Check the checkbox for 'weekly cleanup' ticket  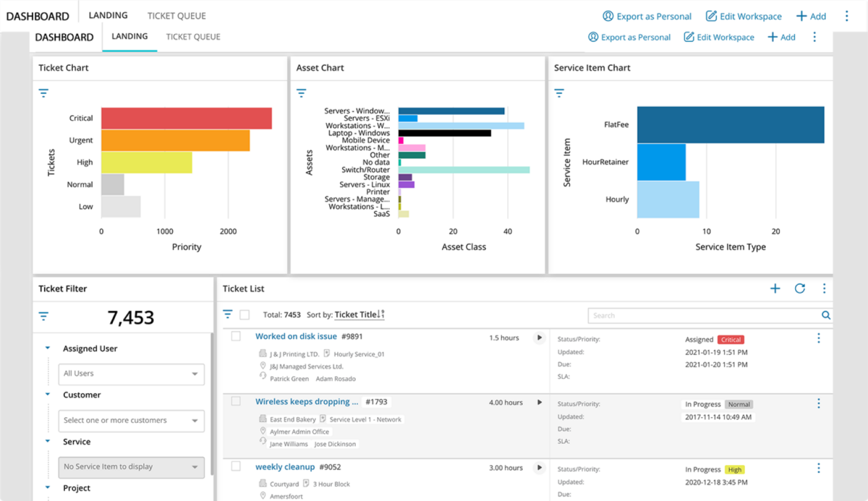[235, 467]
